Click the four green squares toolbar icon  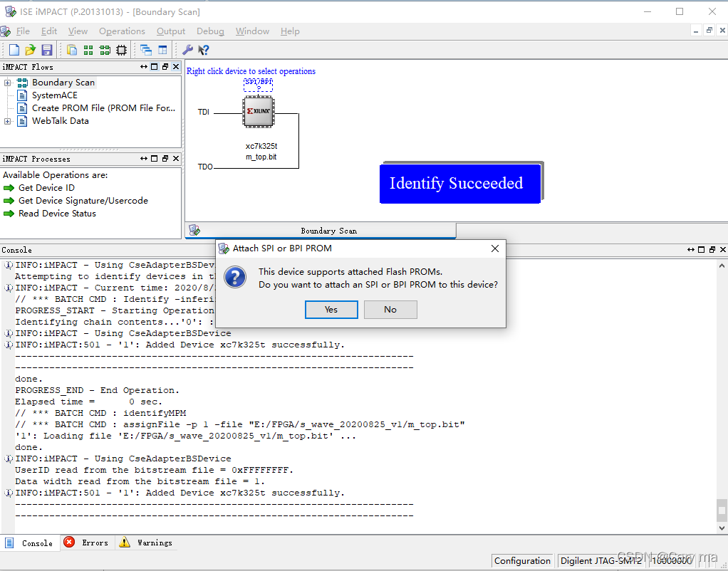(88, 50)
